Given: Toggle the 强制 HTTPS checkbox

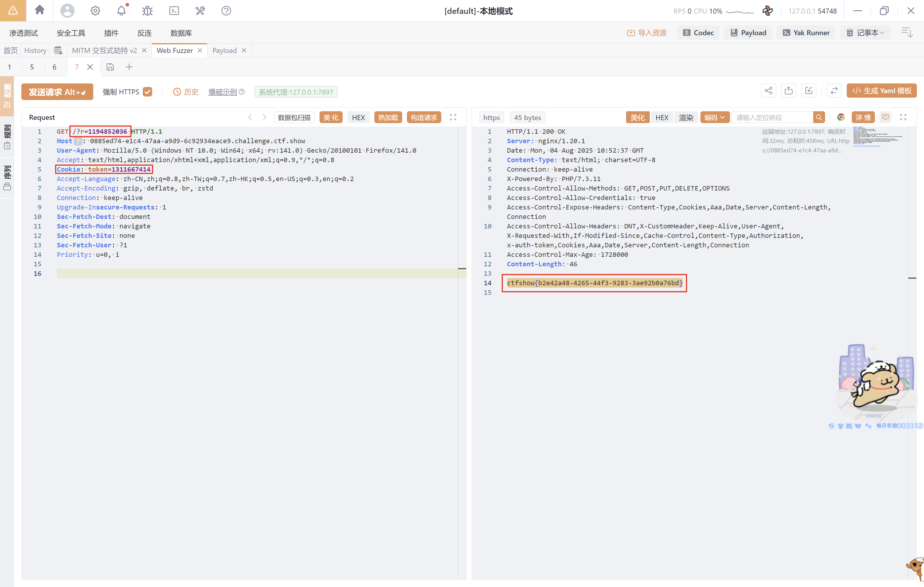Looking at the screenshot, I should [148, 92].
